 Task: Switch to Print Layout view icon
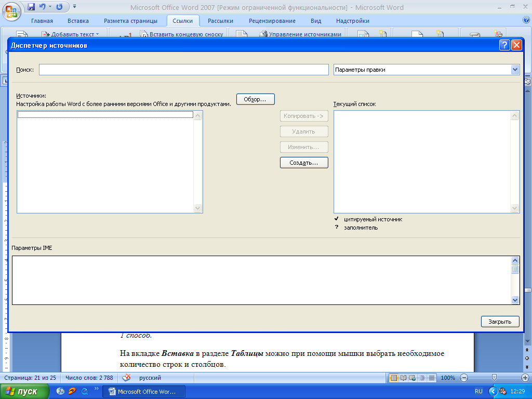pyautogui.click(x=394, y=378)
